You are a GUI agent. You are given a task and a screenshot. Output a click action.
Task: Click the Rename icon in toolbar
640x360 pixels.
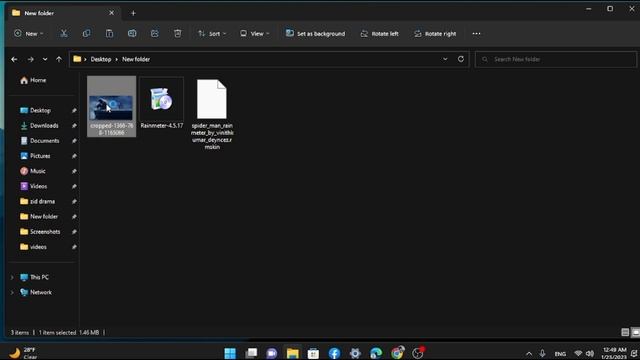pos(132,33)
